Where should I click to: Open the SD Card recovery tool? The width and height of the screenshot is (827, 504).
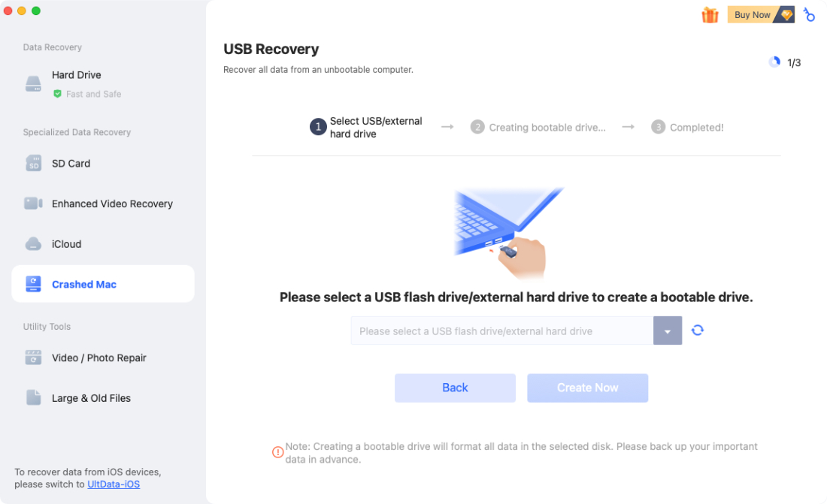[x=33, y=163]
